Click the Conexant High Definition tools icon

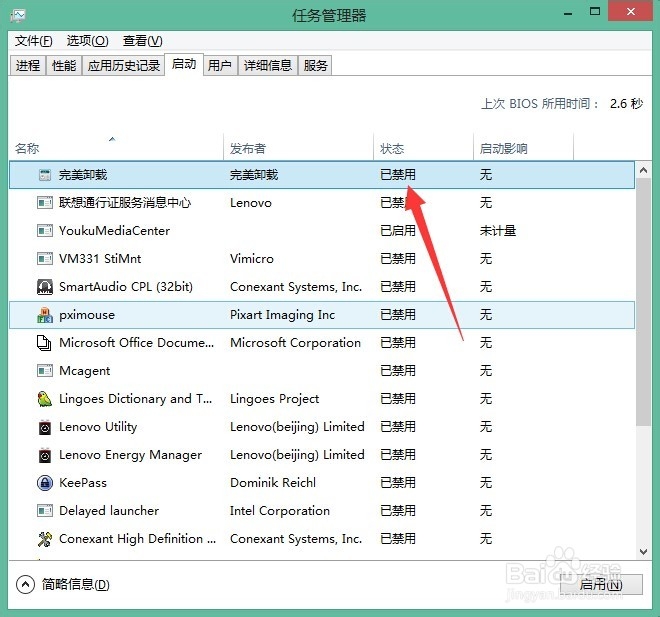pos(45,539)
